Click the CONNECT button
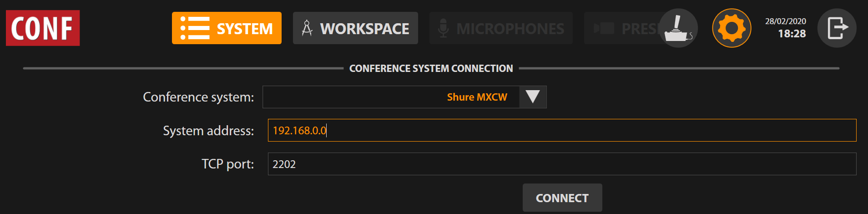 click(562, 198)
